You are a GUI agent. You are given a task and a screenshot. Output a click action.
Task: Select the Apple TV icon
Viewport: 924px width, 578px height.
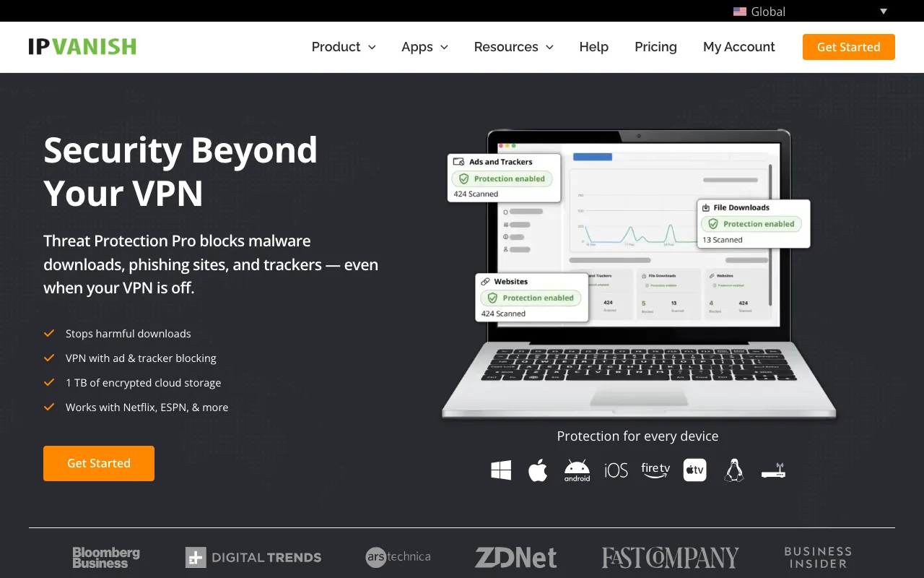695,470
